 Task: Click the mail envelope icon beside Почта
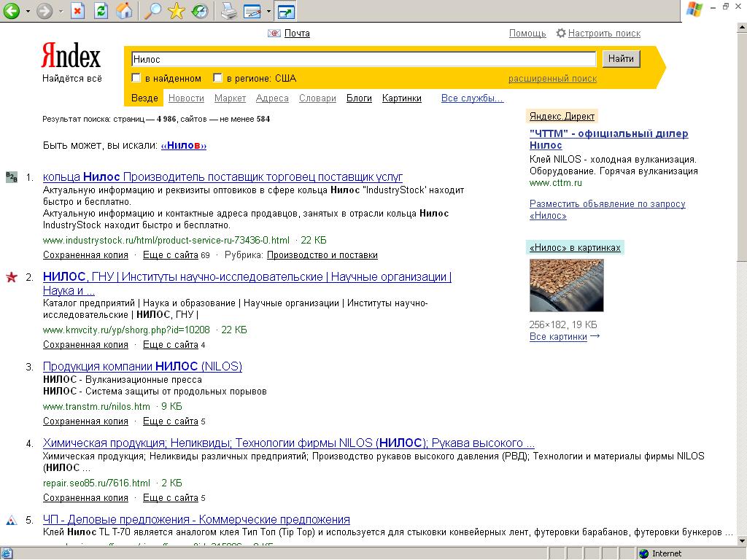(274, 34)
